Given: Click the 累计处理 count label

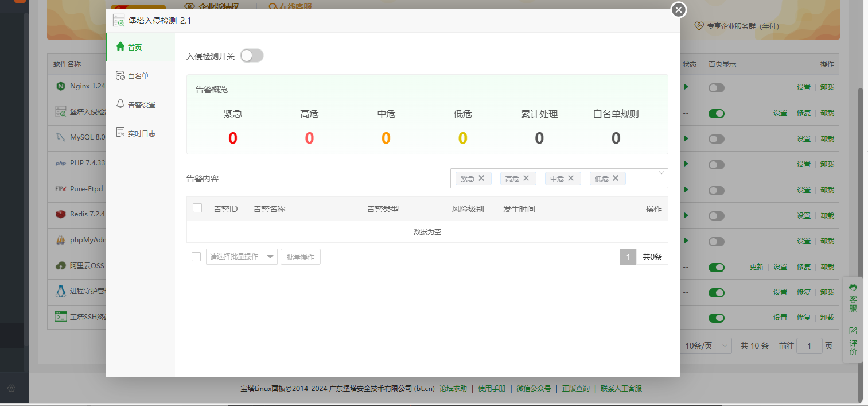Looking at the screenshot, I should point(539,114).
